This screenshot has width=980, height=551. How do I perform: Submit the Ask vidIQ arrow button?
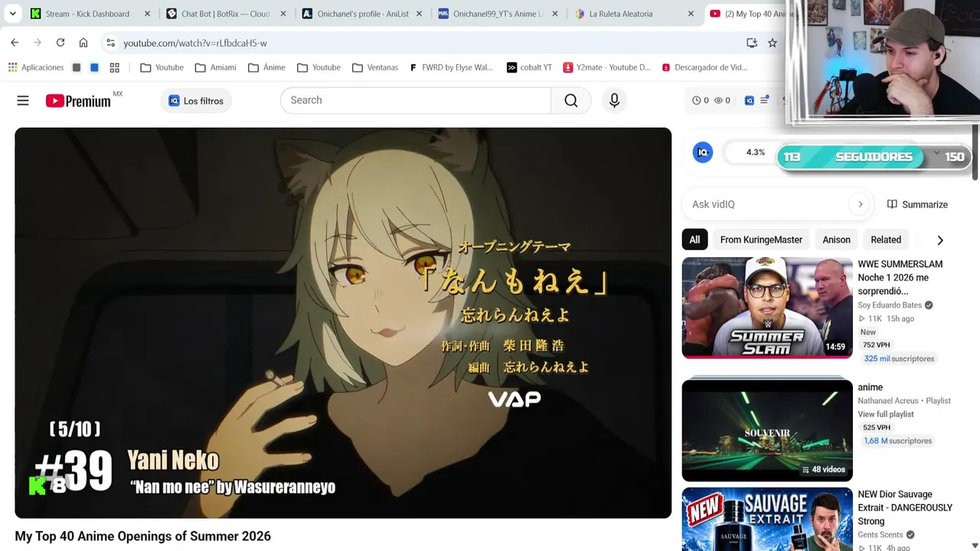tap(861, 204)
